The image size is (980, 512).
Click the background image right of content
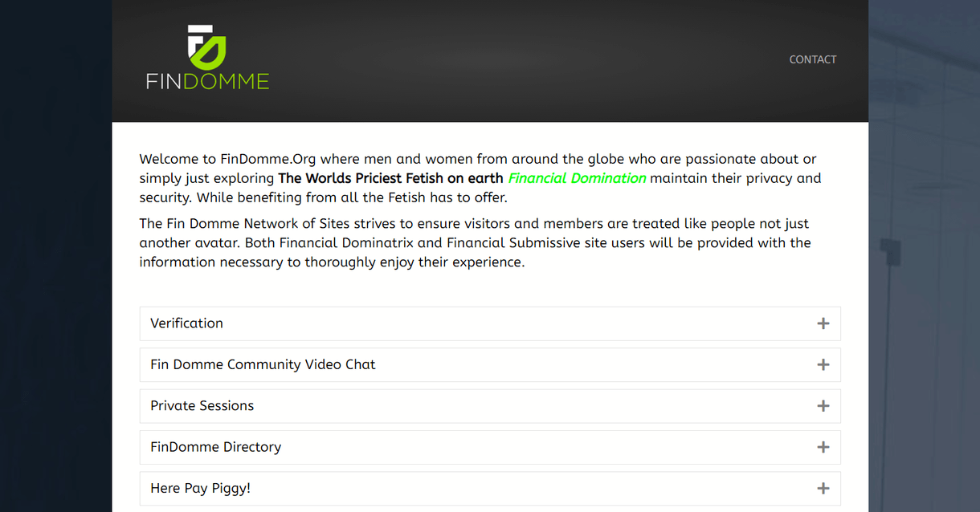[x=924, y=241]
